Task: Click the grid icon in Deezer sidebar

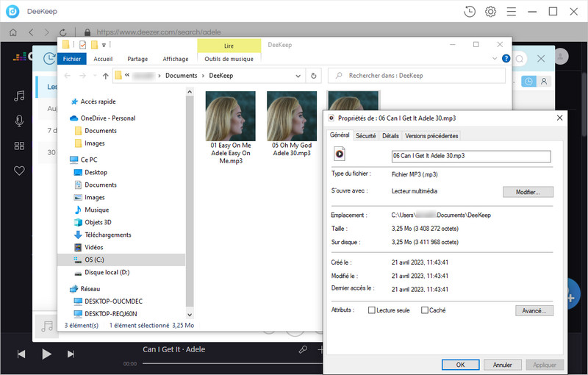Action: tap(19, 146)
